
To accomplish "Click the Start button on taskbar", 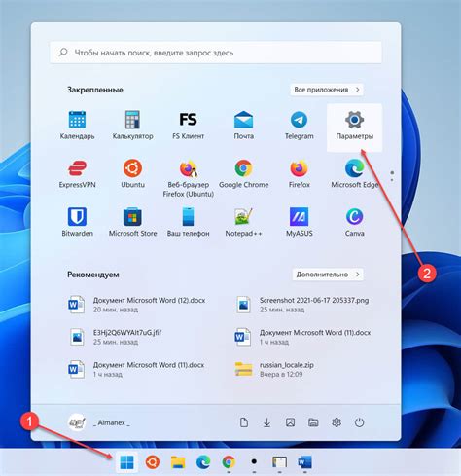I will (x=126, y=462).
